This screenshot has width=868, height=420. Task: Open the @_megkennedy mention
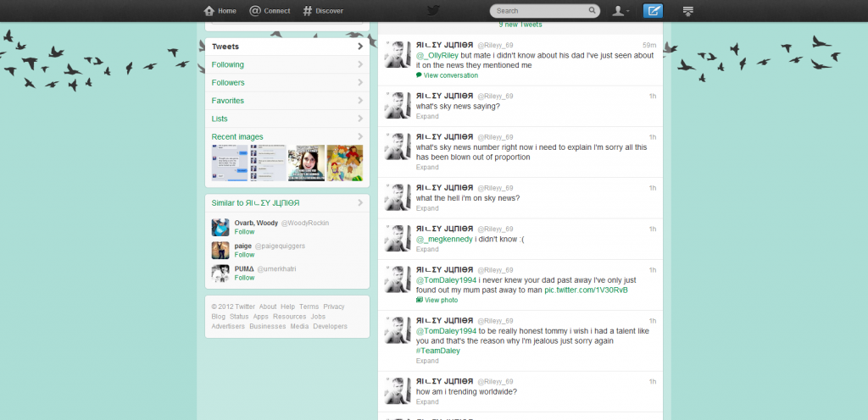[444, 240]
